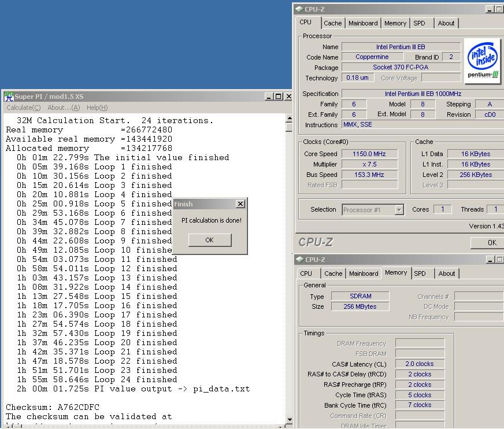Click the memory Size 256 MBytes field
The image size is (504, 429).
pos(360,306)
